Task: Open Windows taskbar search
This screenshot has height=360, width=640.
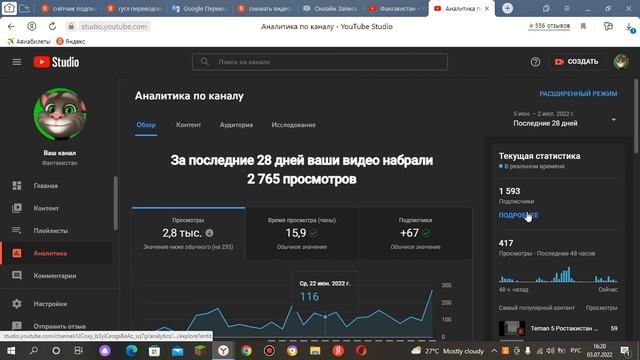Action: 34,351
